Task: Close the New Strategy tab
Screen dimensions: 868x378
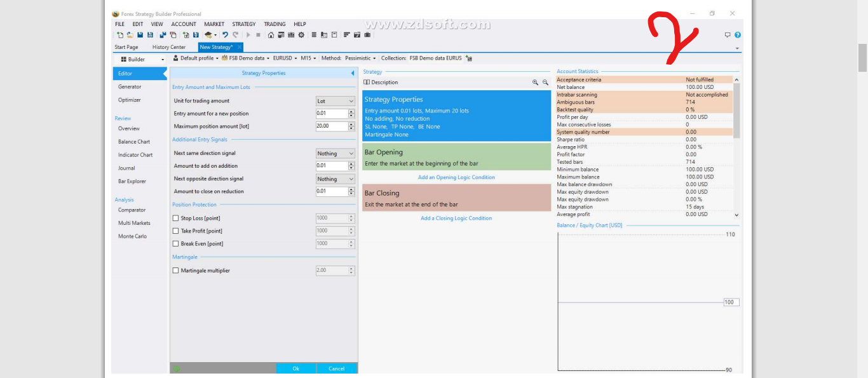Action: 239,47
